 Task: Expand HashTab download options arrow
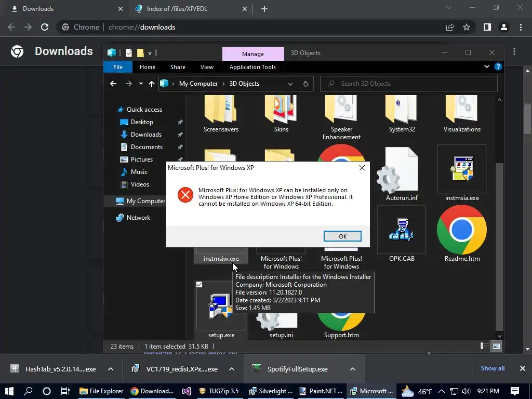[111, 369]
